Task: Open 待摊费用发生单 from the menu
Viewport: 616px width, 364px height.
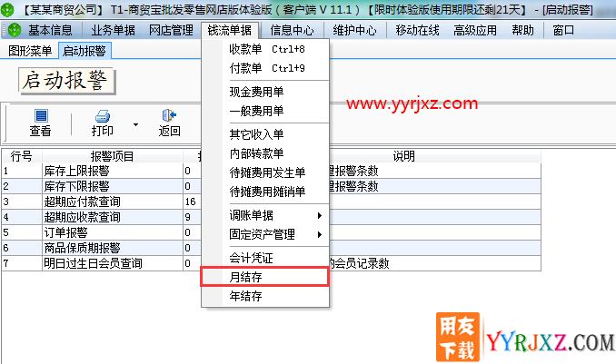Action: 265,172
